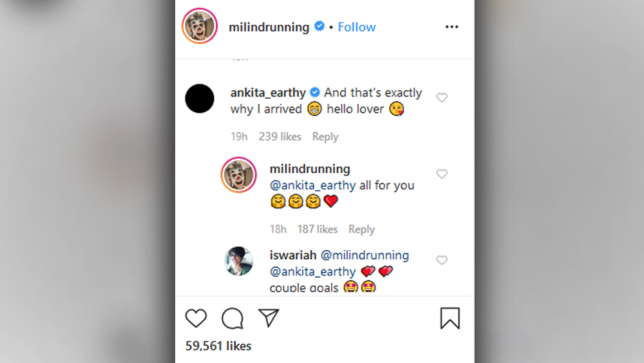The height and width of the screenshot is (363, 644).
Task: Reply to ankita_earthy's comment
Action: click(x=325, y=137)
